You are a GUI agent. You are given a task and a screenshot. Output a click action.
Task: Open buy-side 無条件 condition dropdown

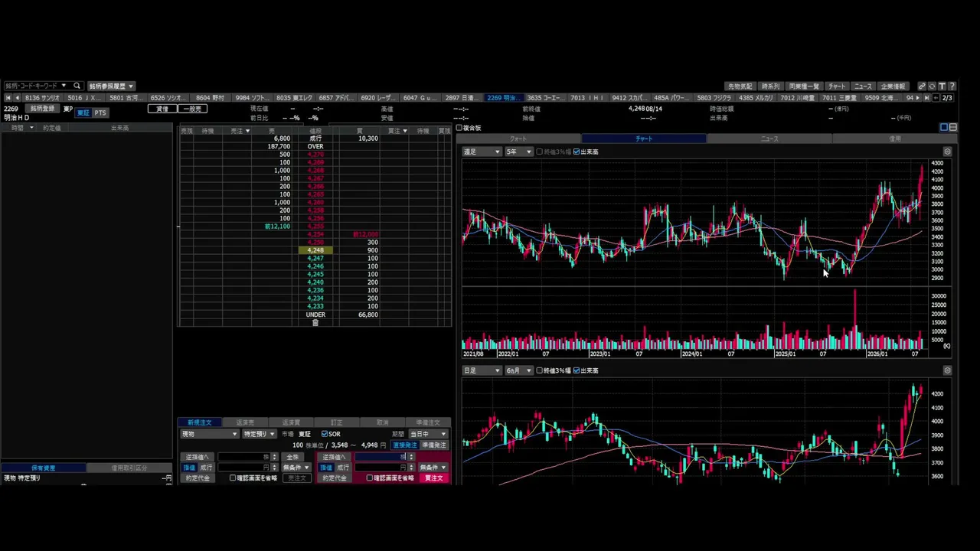[433, 467]
